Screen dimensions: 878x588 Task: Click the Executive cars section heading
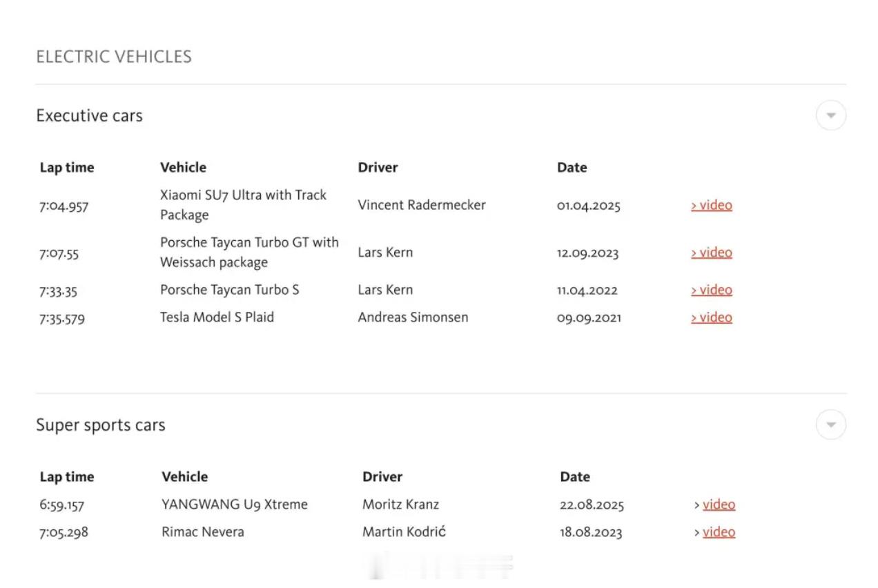pyautogui.click(x=89, y=116)
